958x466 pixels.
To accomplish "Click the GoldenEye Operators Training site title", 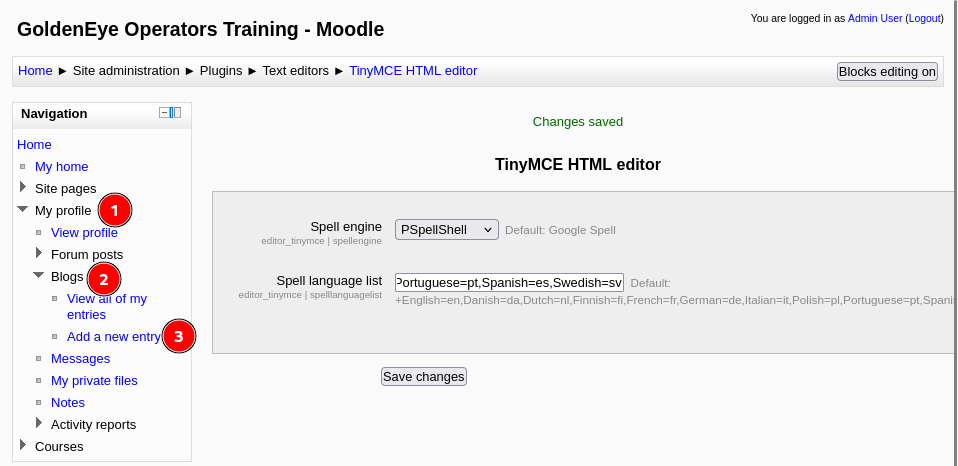I will click(200, 29).
